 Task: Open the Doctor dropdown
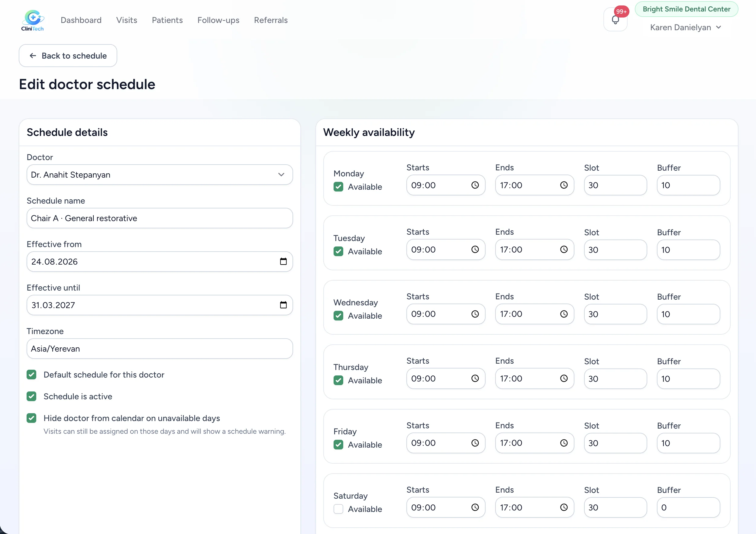click(160, 175)
